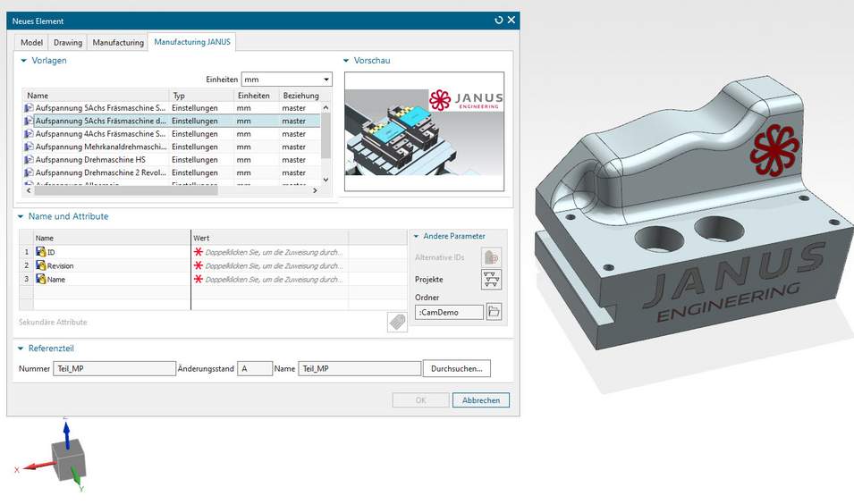Open the Drawing tab
This screenshot has height=504, width=854.
(x=68, y=43)
